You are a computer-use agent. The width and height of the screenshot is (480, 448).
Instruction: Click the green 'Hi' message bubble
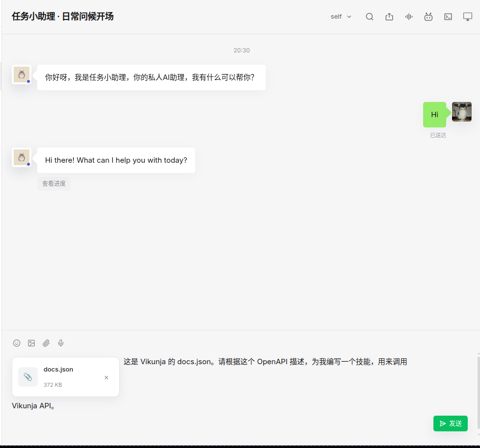coord(434,114)
